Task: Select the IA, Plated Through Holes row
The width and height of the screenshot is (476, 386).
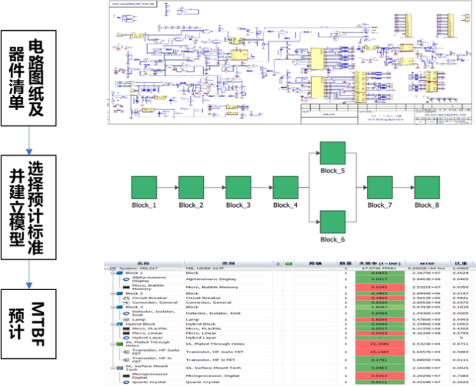Action: coord(290,344)
